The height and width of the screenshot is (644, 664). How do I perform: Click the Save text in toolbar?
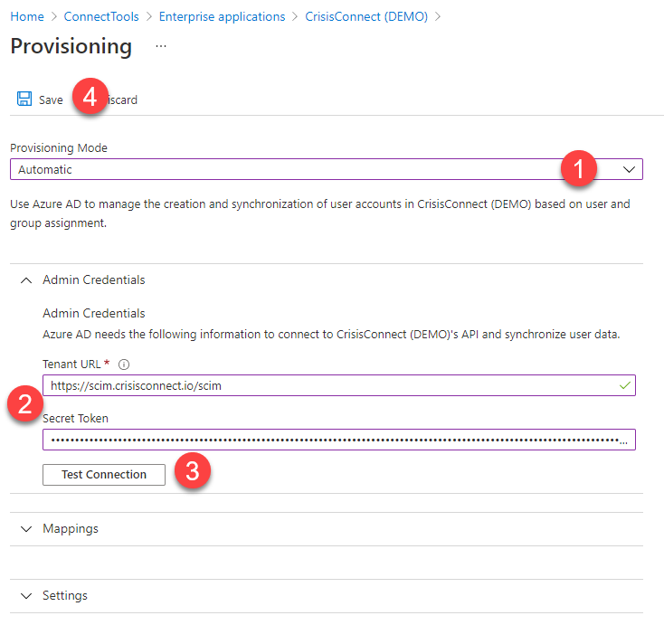[x=51, y=99]
